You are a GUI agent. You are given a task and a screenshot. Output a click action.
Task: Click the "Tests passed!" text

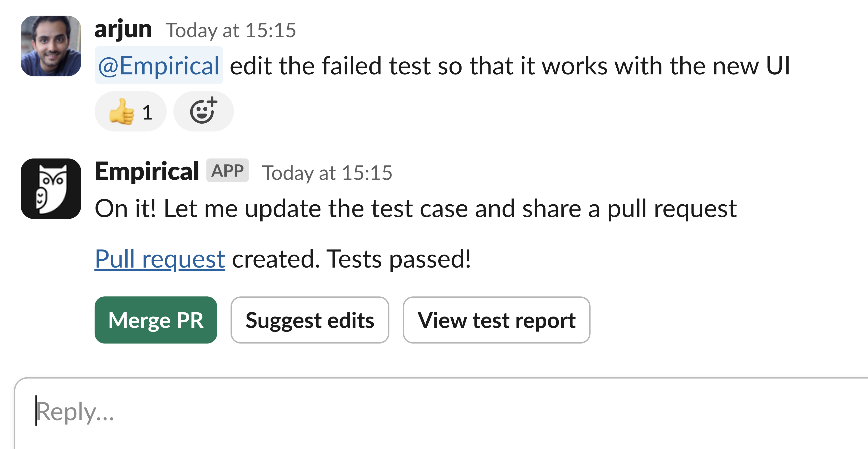[x=398, y=259]
